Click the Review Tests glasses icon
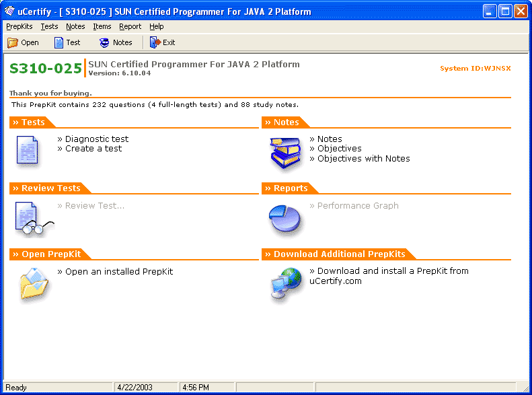This screenshot has height=395, width=532. (34, 219)
